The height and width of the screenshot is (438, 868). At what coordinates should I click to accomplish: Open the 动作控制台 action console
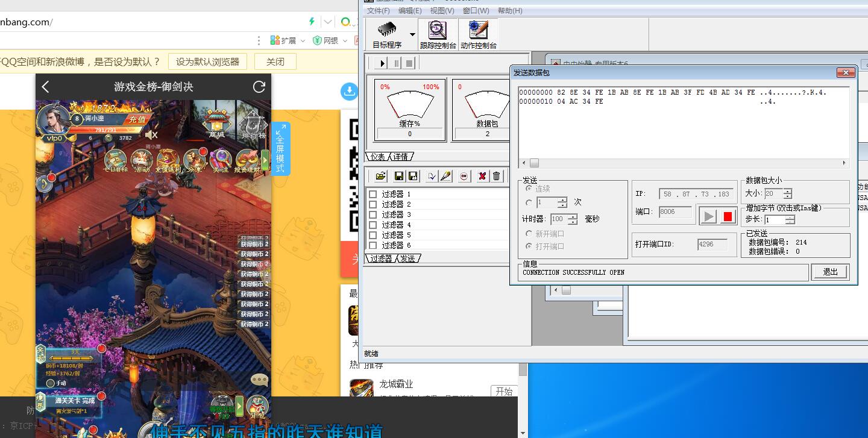point(478,34)
